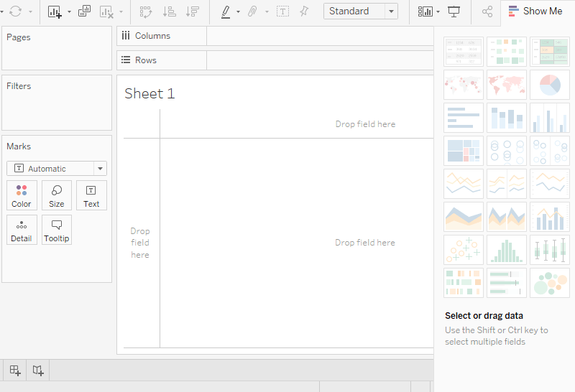
Task: Open Presentation Mode icon
Action: 454,11
